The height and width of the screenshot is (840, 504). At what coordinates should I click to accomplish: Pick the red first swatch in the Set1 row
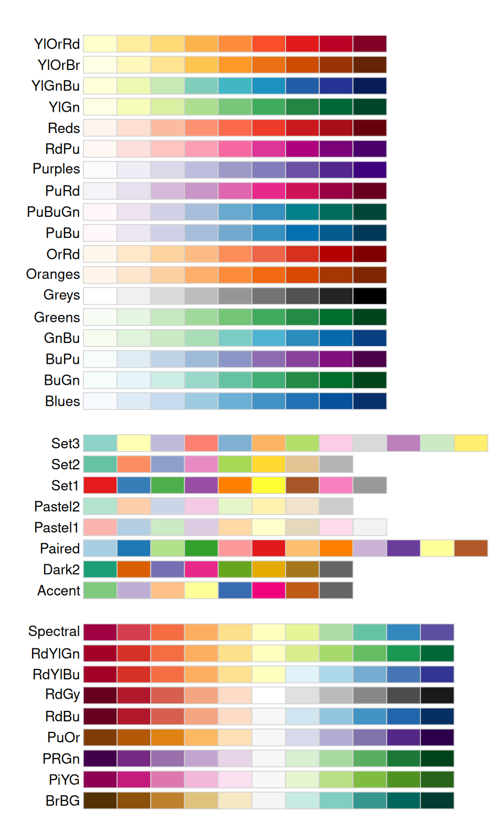100,485
